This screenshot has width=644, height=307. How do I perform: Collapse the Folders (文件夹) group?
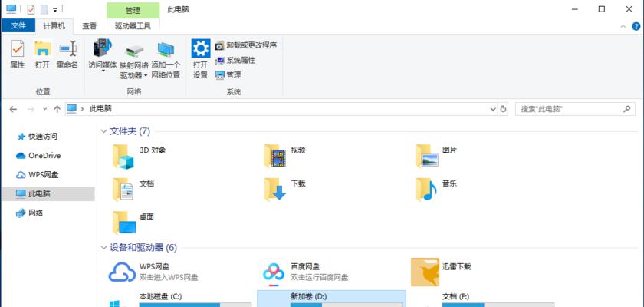tap(103, 131)
